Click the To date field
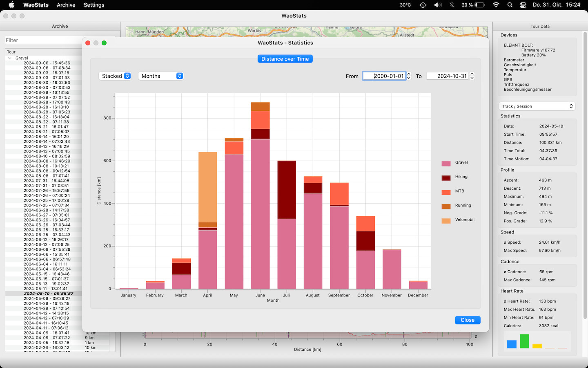588x368 pixels. click(x=448, y=76)
